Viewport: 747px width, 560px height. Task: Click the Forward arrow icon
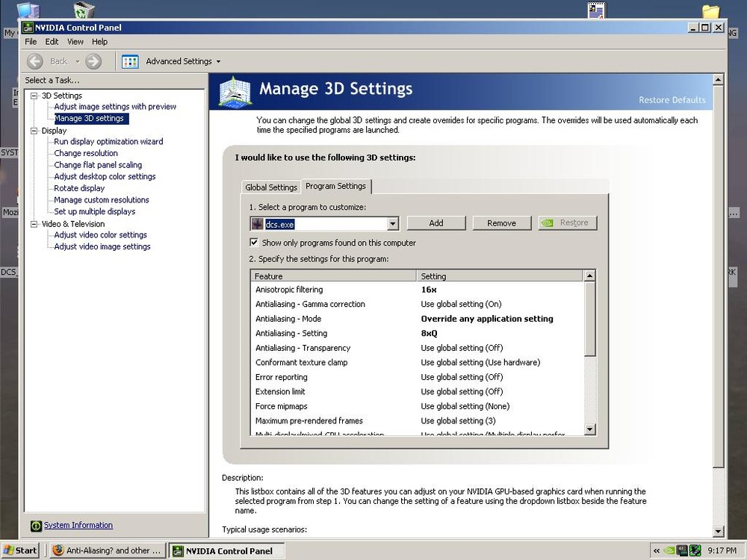[x=93, y=61]
